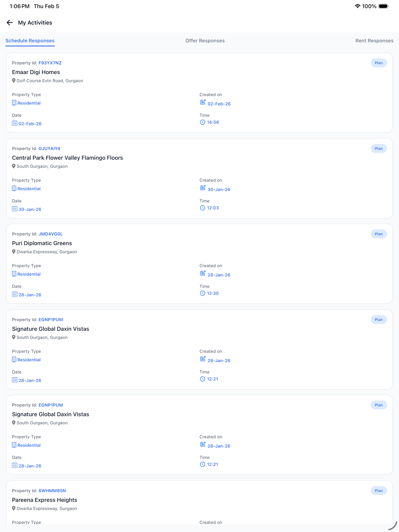Click the time value 12:03

213,208
